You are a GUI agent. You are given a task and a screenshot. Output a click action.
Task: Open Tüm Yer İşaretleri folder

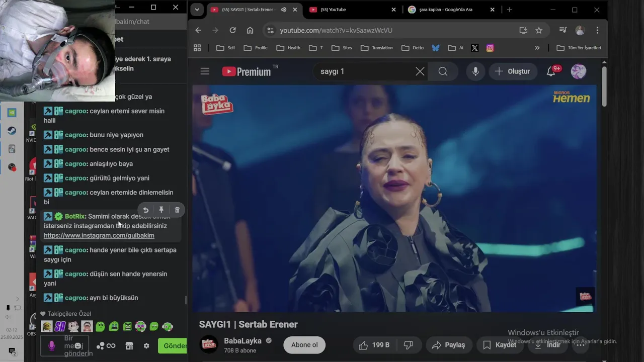click(579, 48)
